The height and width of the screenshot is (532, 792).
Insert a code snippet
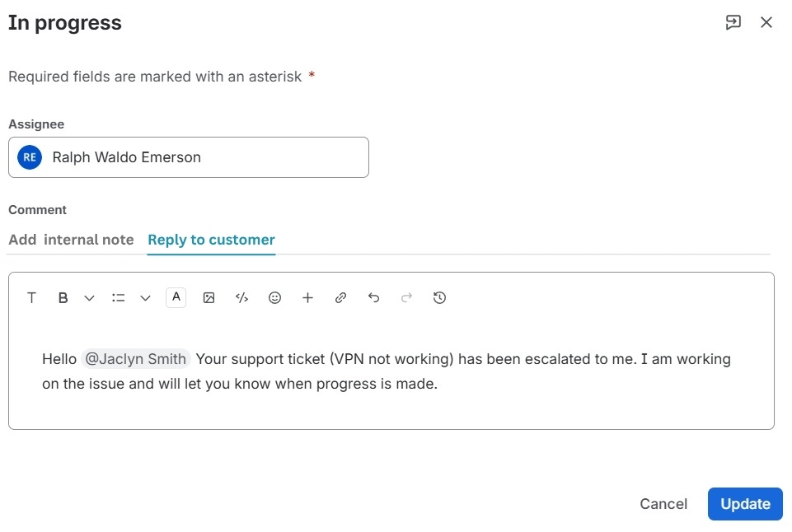[242, 298]
